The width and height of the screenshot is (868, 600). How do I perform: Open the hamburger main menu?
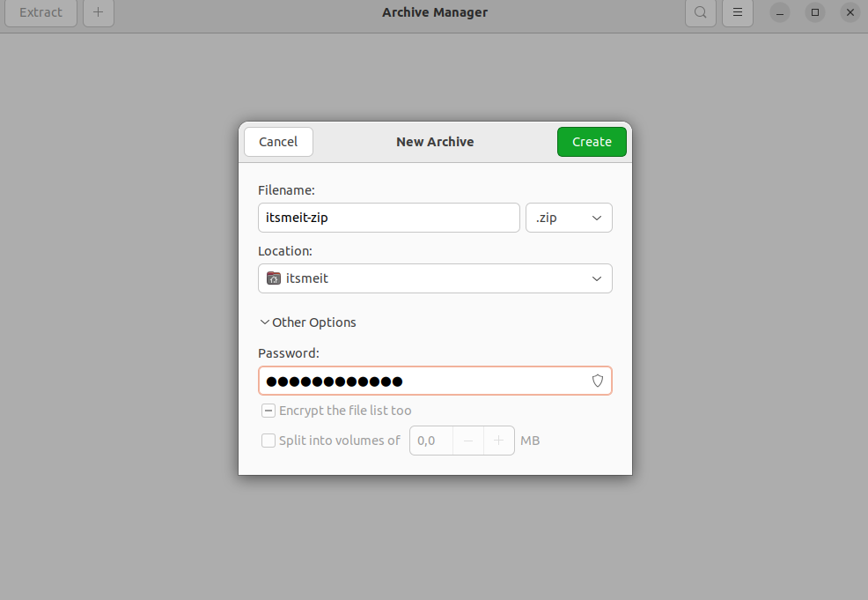738,12
